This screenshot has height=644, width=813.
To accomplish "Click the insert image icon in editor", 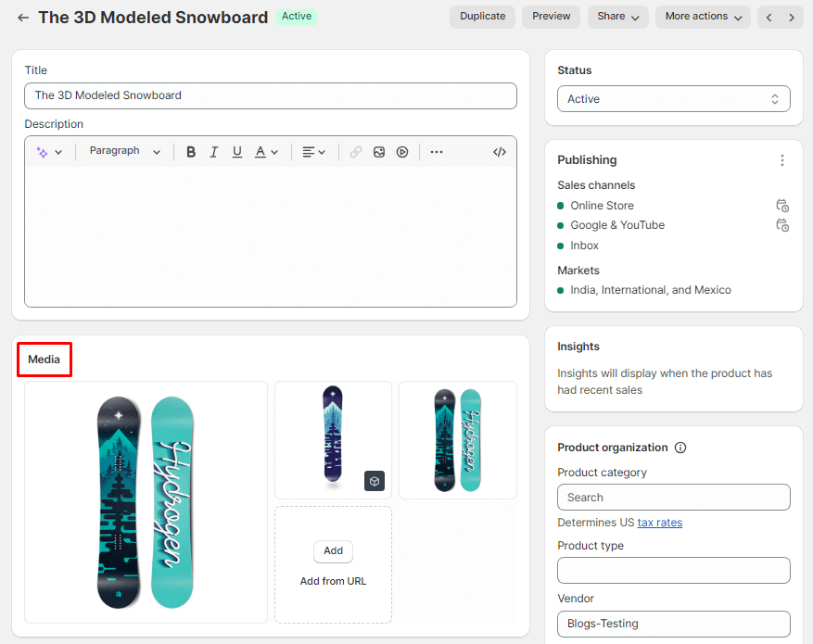I will pyautogui.click(x=379, y=152).
